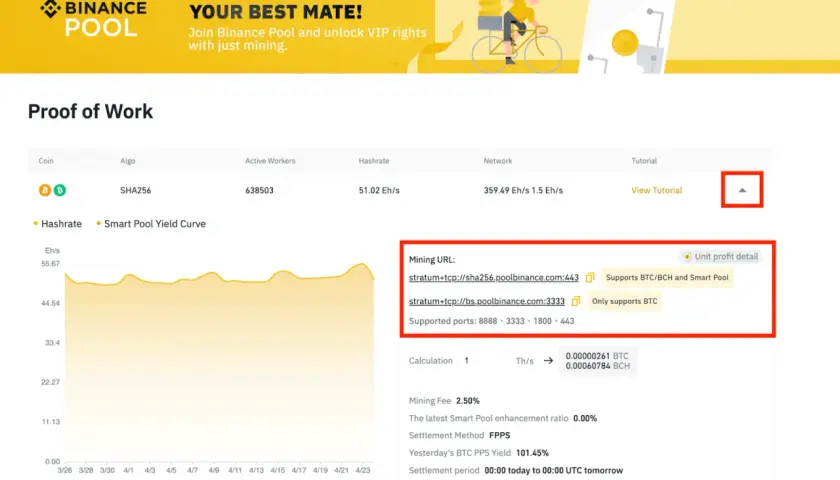The image size is (840, 480).
Task: Click the 0.00000261 BTC result
Action: (597, 356)
